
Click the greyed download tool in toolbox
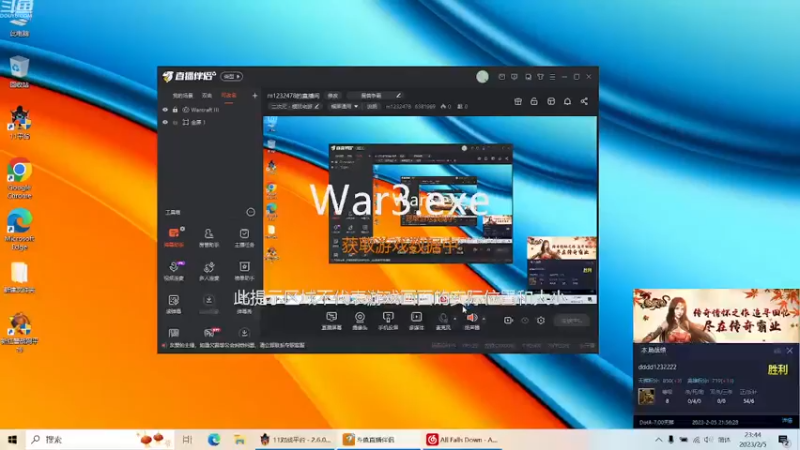tap(209, 304)
